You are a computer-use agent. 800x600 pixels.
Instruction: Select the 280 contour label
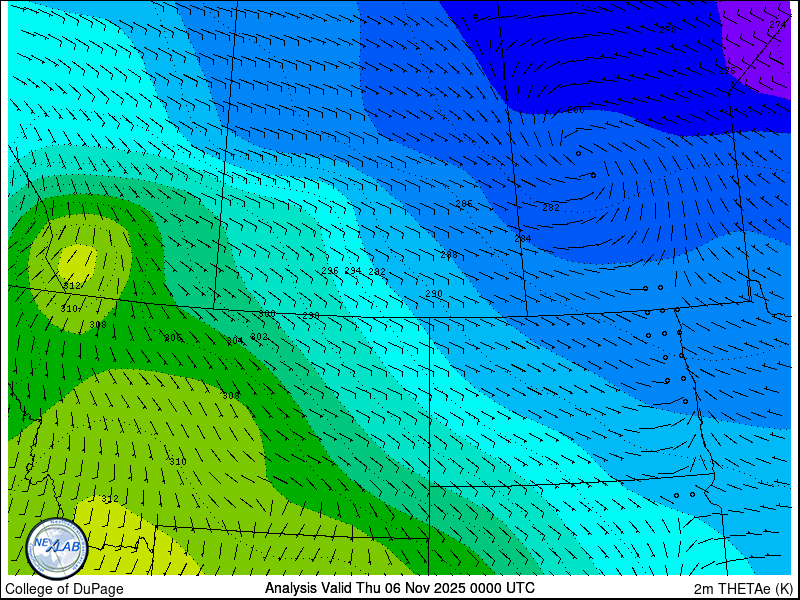(576, 110)
